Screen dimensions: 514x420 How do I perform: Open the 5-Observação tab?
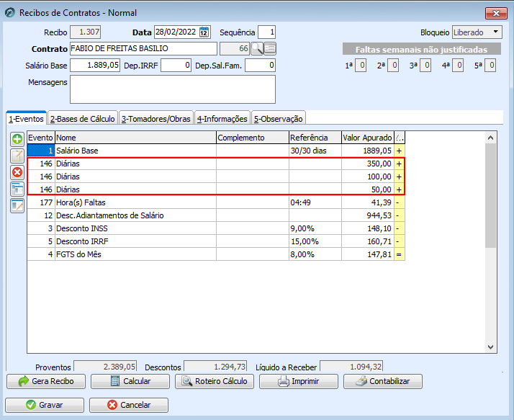[x=279, y=119]
